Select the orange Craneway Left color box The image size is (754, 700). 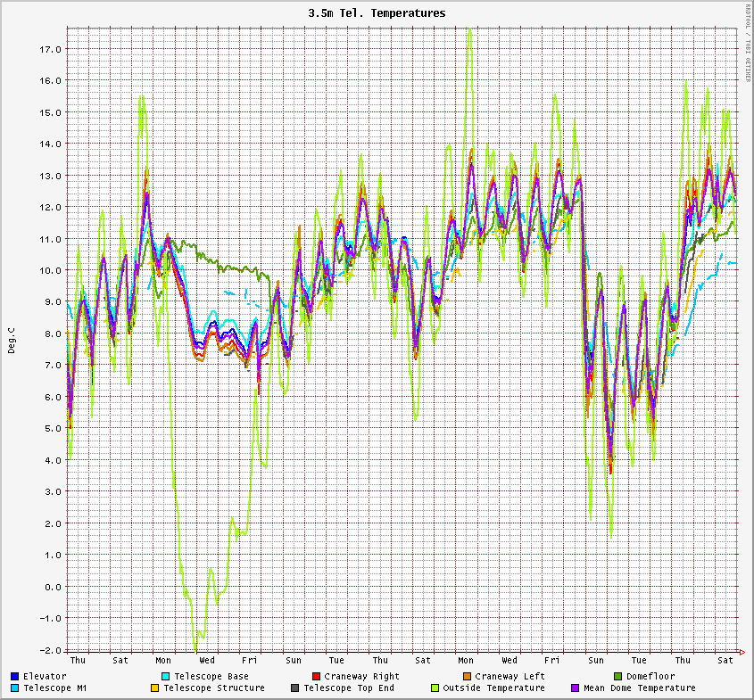pos(467,677)
